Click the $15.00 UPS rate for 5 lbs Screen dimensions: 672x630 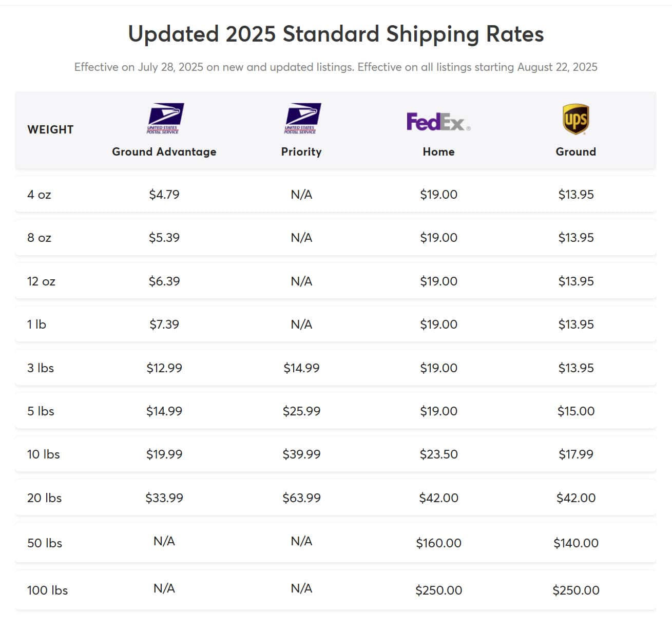point(576,411)
